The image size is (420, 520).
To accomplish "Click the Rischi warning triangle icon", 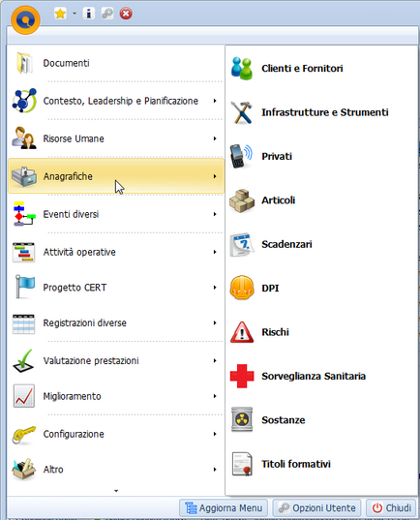I will (x=242, y=332).
